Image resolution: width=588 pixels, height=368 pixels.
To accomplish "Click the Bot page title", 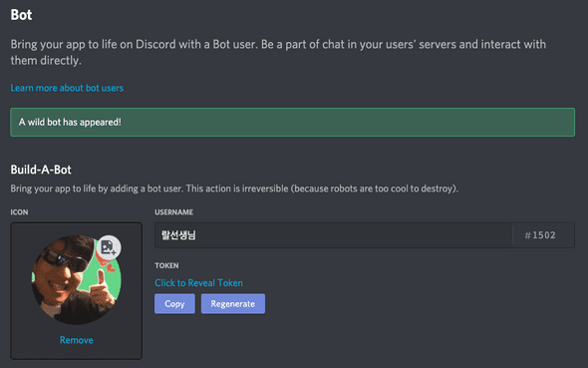I will point(21,15).
